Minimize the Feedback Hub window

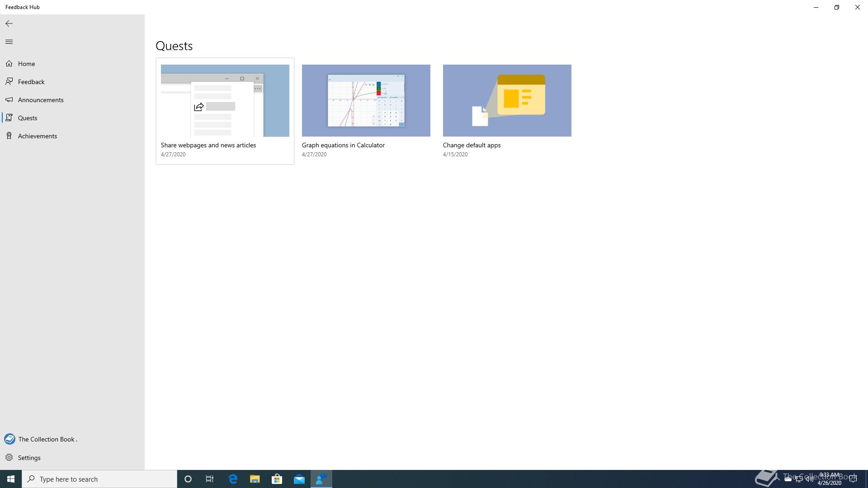tap(816, 7)
